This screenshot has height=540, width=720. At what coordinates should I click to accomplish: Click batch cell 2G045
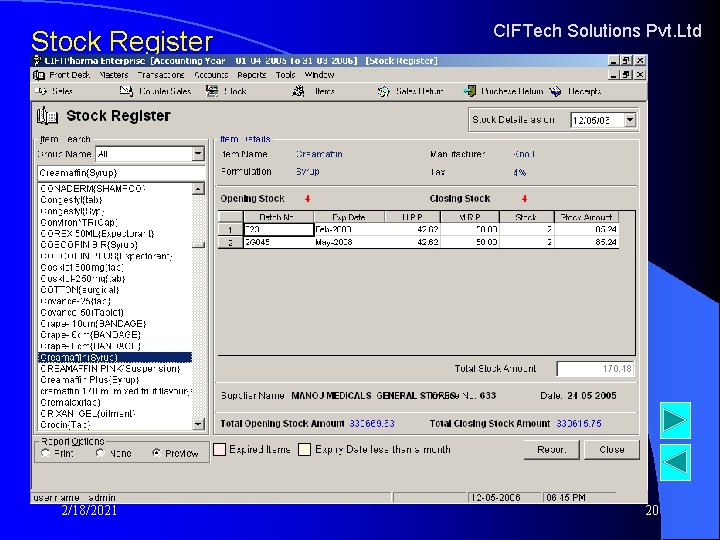278,242
